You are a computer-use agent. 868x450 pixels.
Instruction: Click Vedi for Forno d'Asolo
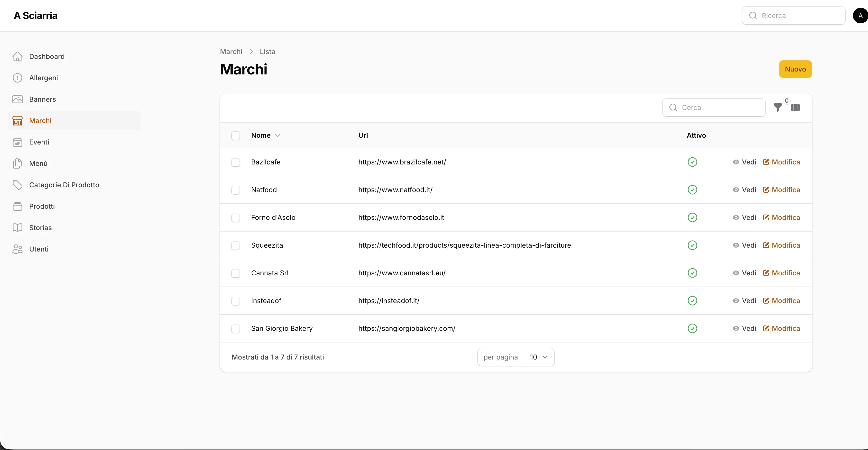point(744,218)
